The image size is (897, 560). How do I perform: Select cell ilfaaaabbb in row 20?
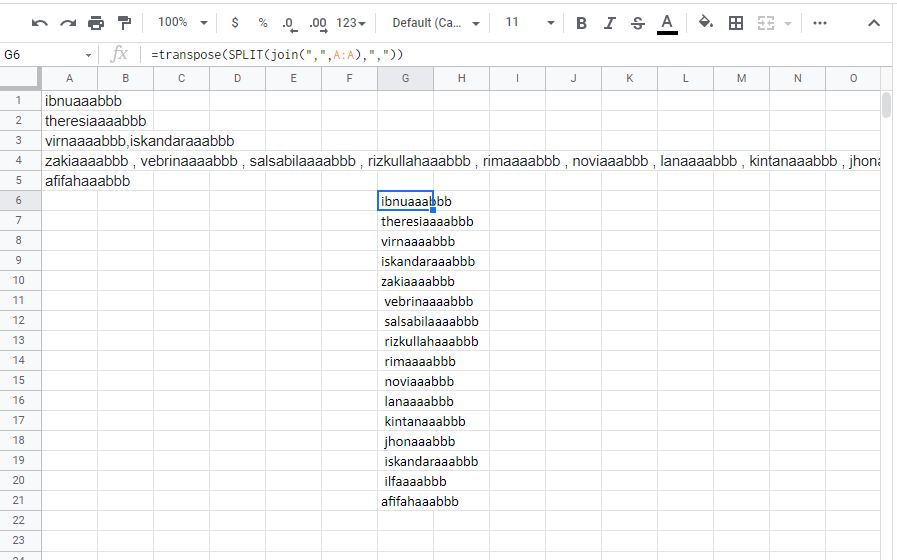[406, 481]
